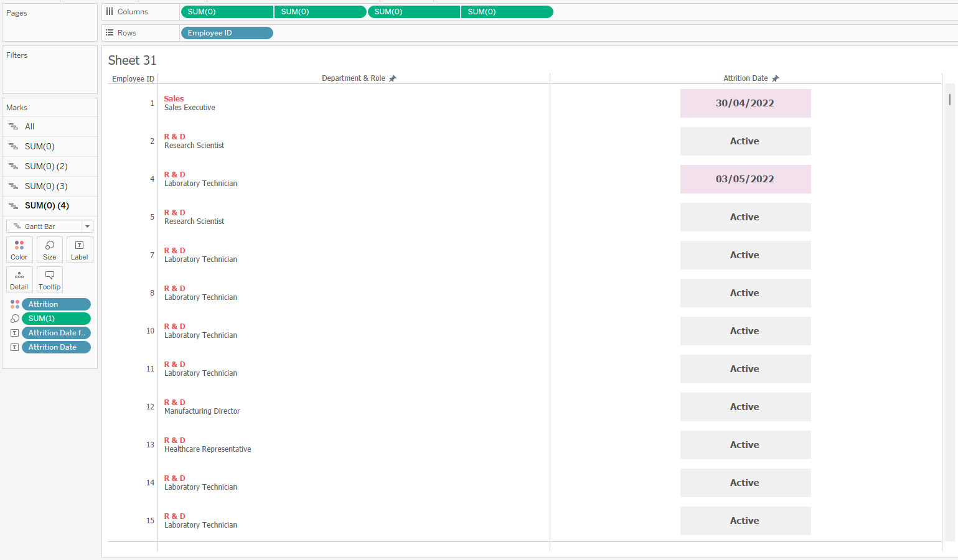Open the Size mark property
This screenshot has height=560, width=958.
(50, 250)
